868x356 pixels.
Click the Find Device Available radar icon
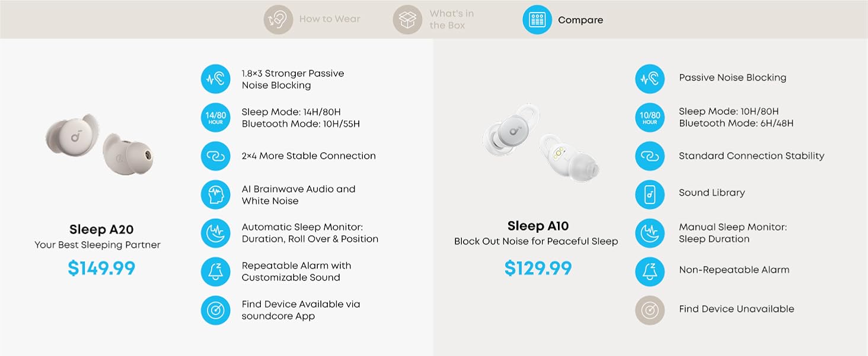(215, 310)
